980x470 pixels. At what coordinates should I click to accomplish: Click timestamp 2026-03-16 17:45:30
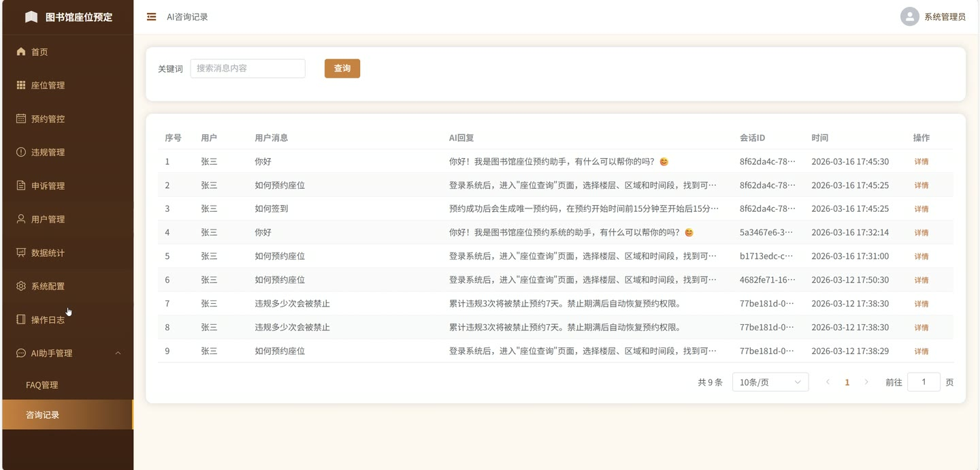(850, 161)
